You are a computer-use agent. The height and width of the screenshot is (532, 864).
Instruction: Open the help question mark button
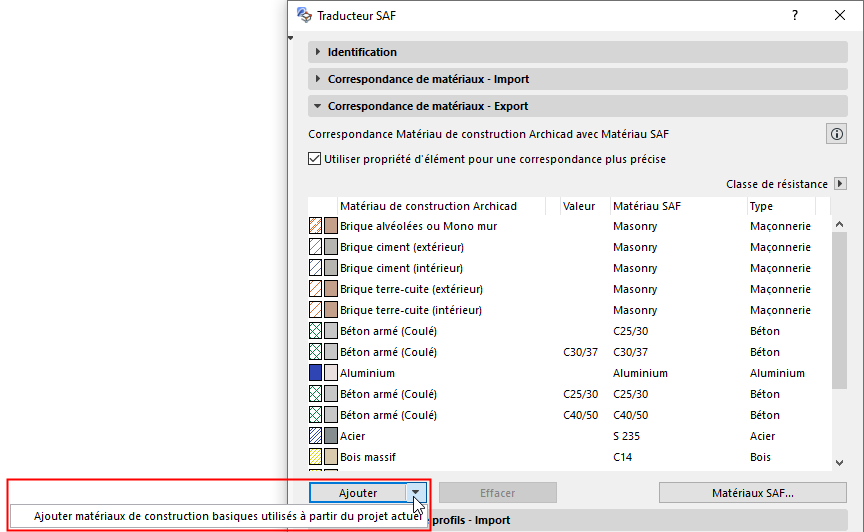[x=795, y=15]
